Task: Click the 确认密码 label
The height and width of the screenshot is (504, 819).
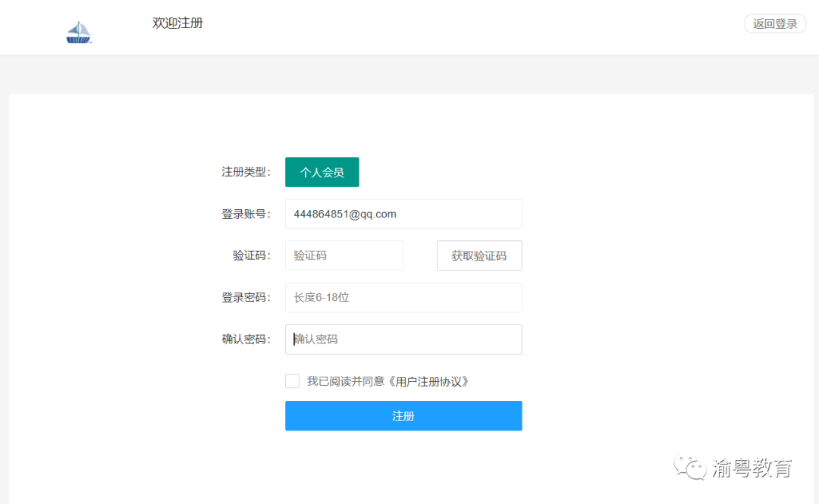Action: click(x=245, y=339)
